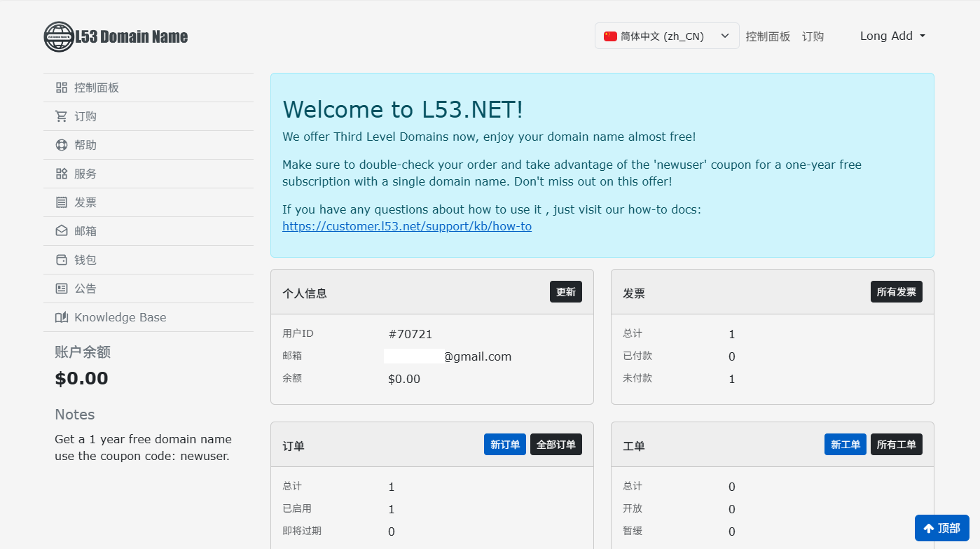This screenshot has width=980, height=549.
Task: Click the L53 Domain Name globe logo
Action: 59,36
